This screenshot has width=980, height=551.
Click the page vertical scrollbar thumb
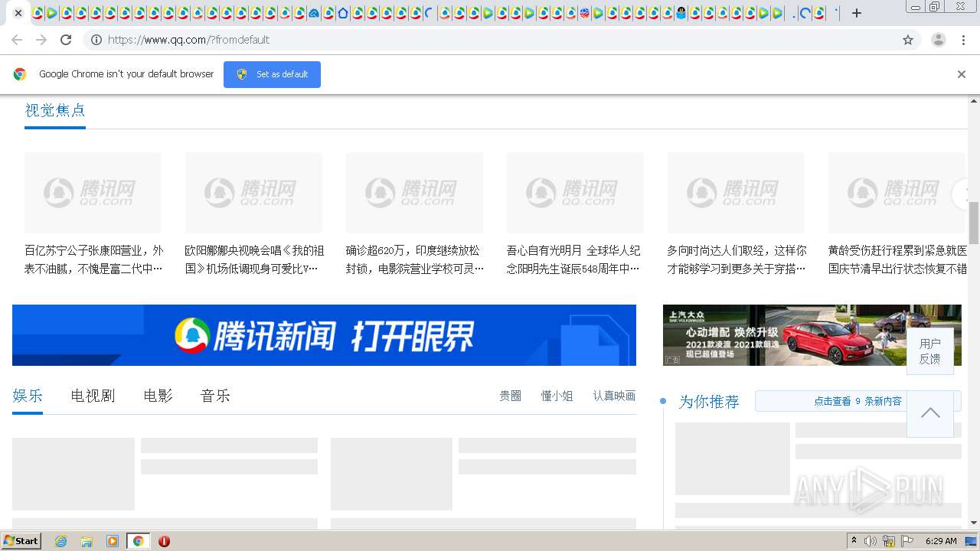974,222
